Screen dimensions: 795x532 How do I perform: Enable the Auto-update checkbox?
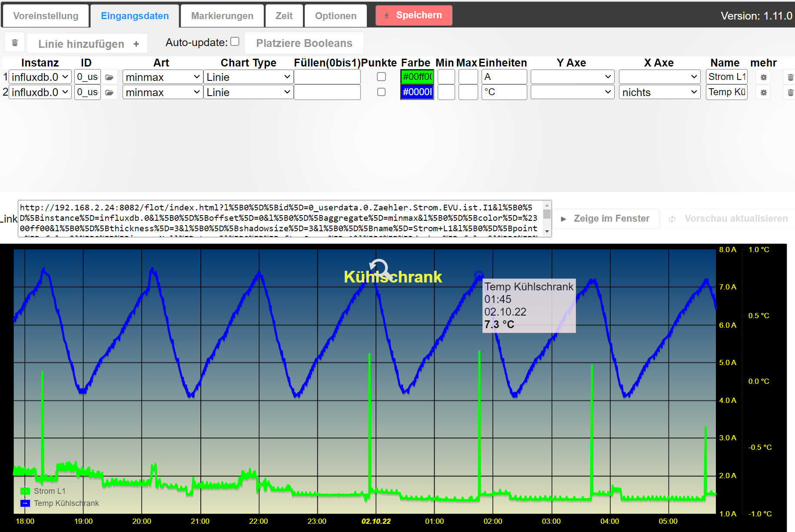(235, 42)
